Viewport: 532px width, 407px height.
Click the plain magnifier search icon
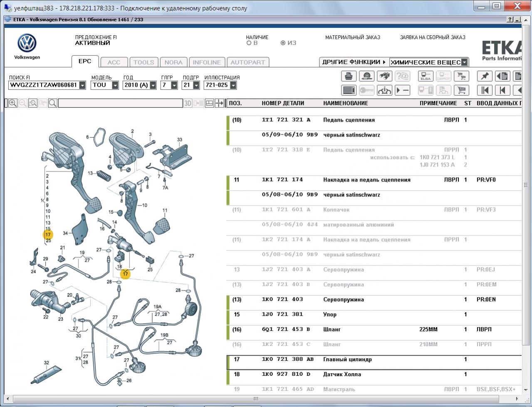[53, 103]
